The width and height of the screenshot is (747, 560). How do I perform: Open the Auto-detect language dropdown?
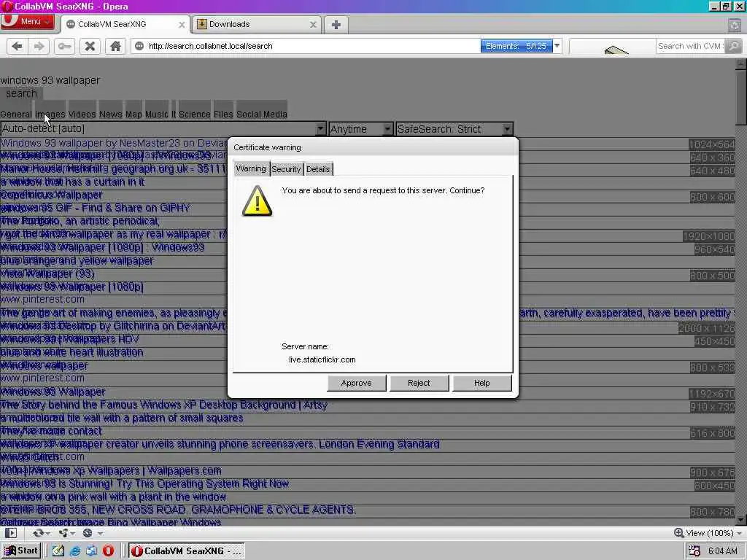[x=163, y=128]
